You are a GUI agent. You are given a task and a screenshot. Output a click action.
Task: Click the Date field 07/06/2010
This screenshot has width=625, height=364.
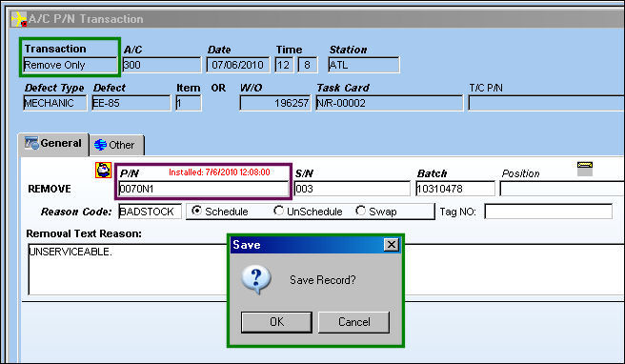238,65
